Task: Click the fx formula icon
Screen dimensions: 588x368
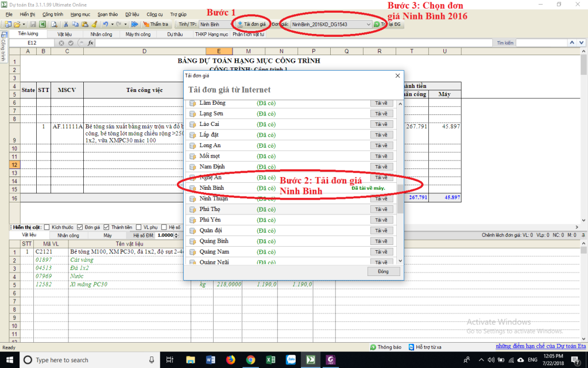Action: (90, 43)
